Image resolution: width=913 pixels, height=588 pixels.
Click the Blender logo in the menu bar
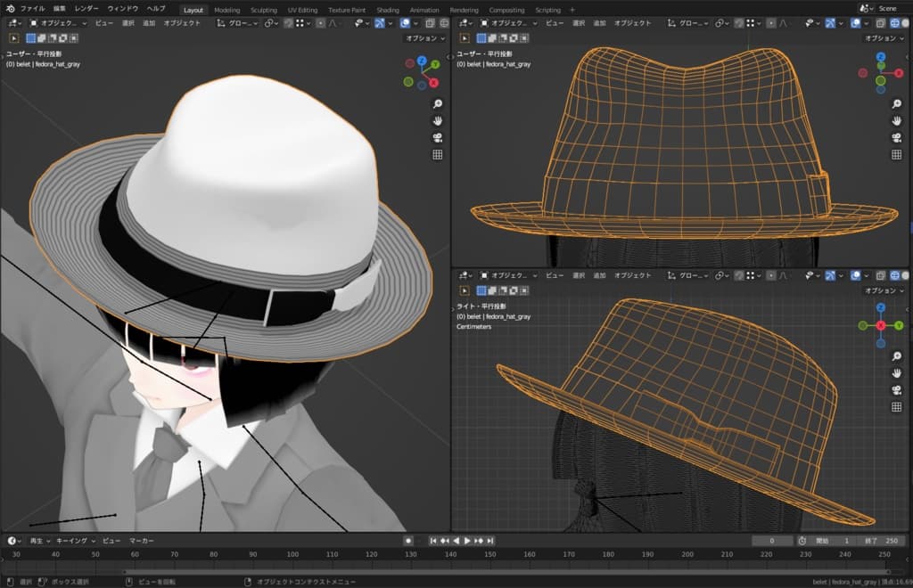click(9, 8)
